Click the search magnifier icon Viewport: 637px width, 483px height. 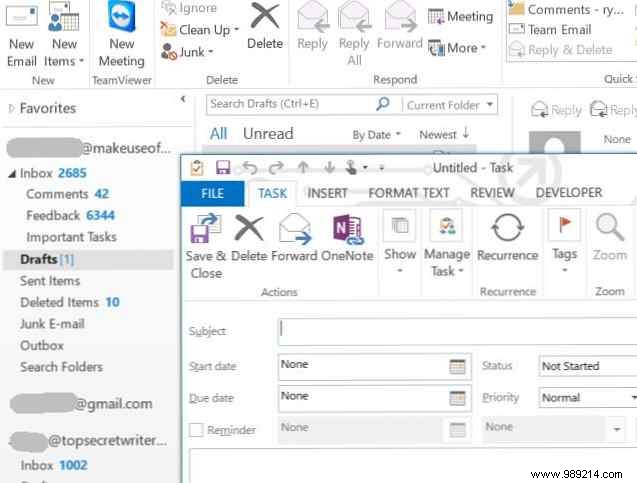click(383, 104)
